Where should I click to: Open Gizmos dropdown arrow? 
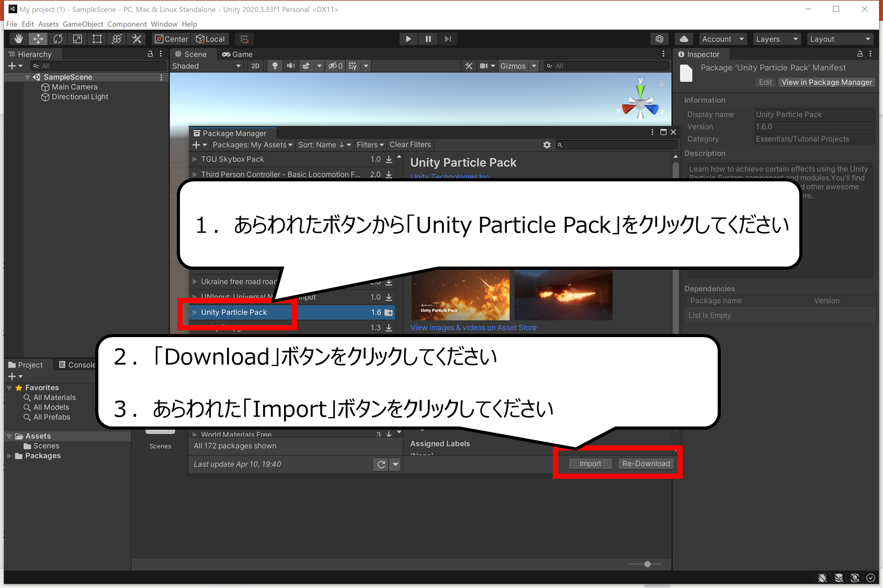534,66
